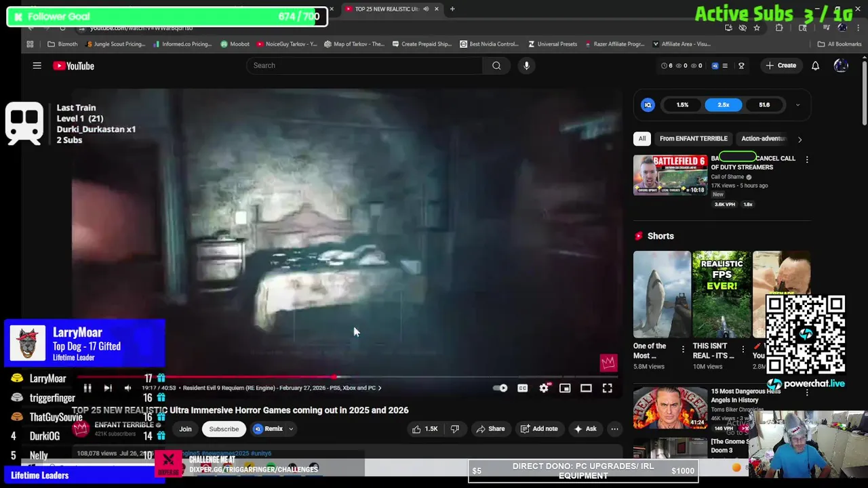Open the account avatar menu

(841, 66)
